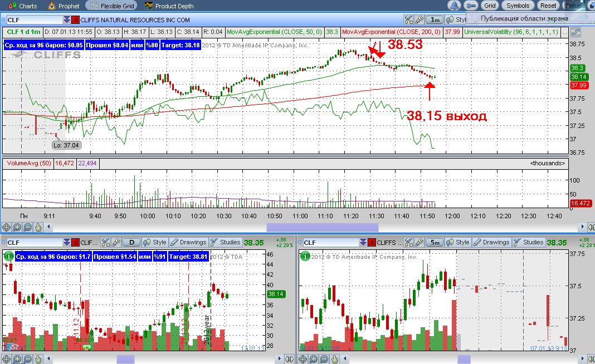Expand the '...' more studies indicator
This screenshot has height=364, width=595.
click(x=564, y=32)
